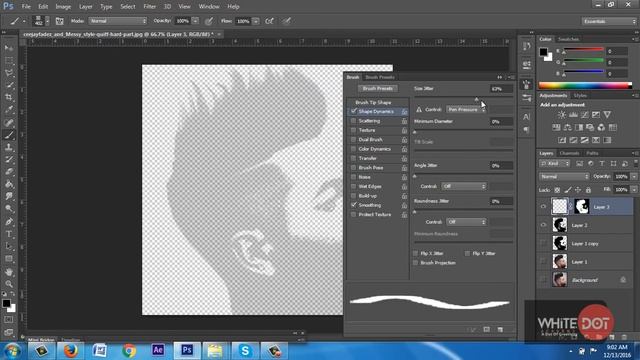This screenshot has width=640, height=360.
Task: Open Firefox from the taskbar
Action: (70, 351)
